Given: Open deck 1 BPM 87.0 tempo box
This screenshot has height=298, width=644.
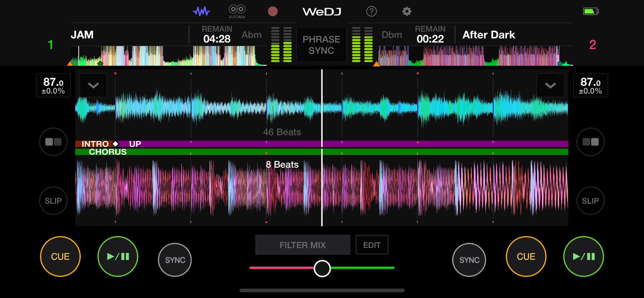Looking at the screenshot, I should tap(53, 85).
